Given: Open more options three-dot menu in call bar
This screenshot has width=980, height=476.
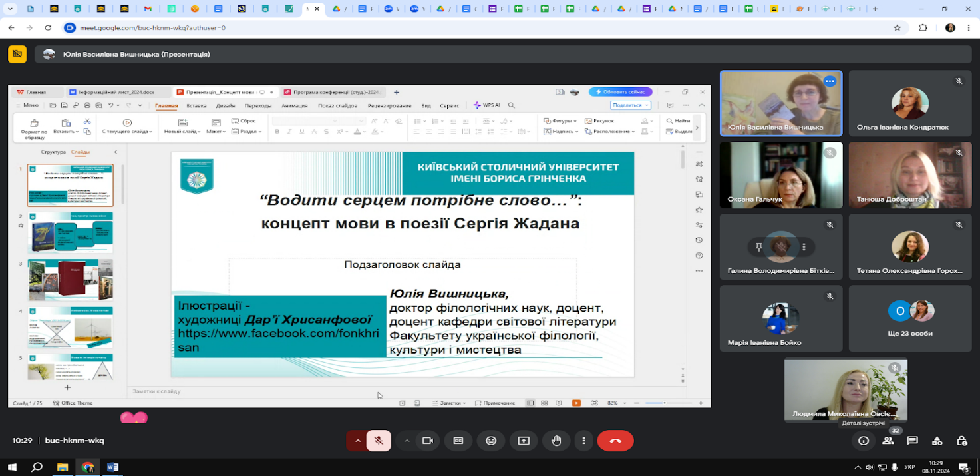Looking at the screenshot, I should (x=583, y=441).
